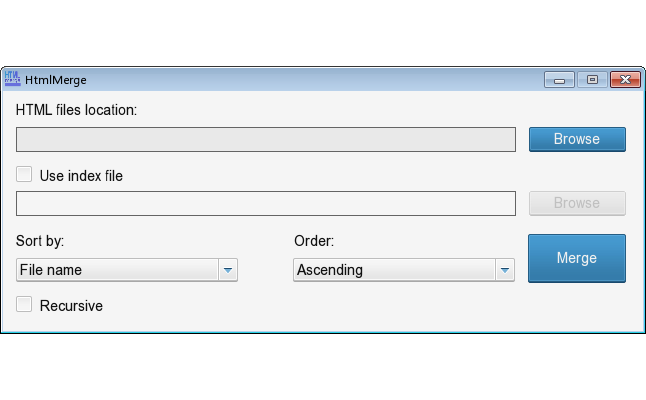Close the HtmlMerge window
The width and height of the screenshot is (646, 400).
625,80
